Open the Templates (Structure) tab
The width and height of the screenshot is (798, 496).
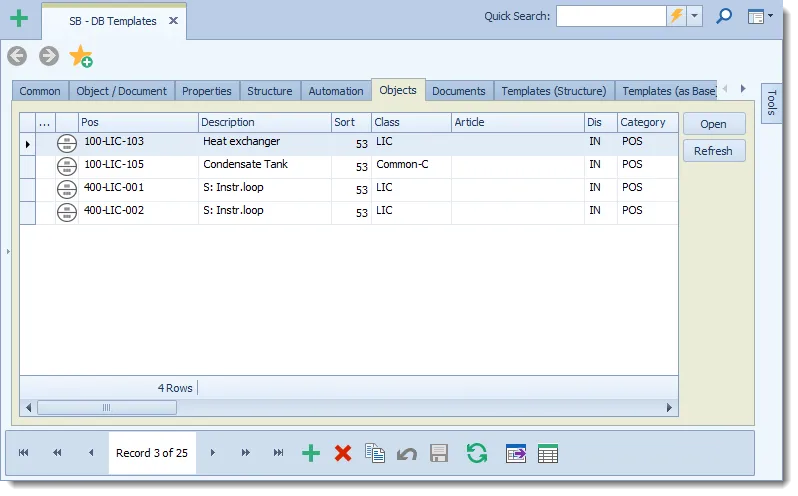(x=554, y=91)
